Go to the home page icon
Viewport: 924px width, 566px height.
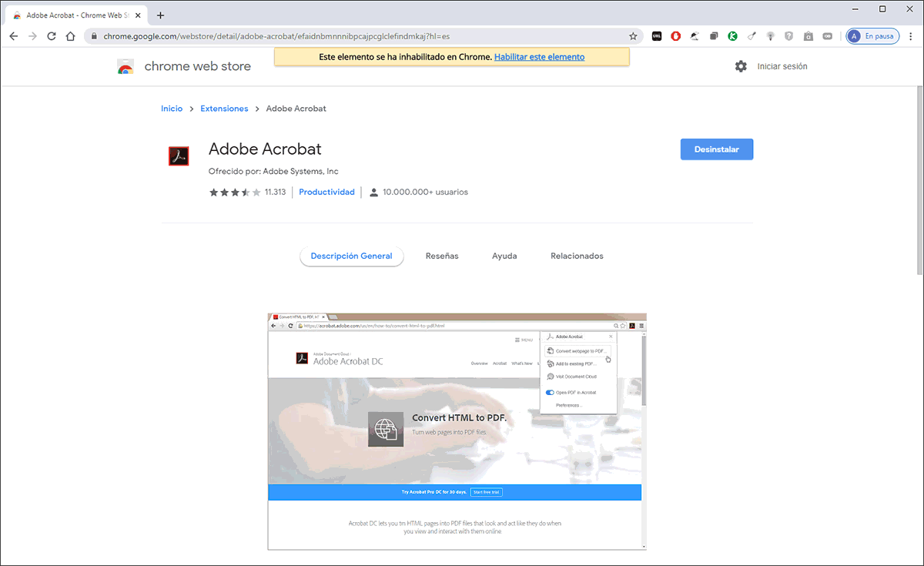click(71, 36)
